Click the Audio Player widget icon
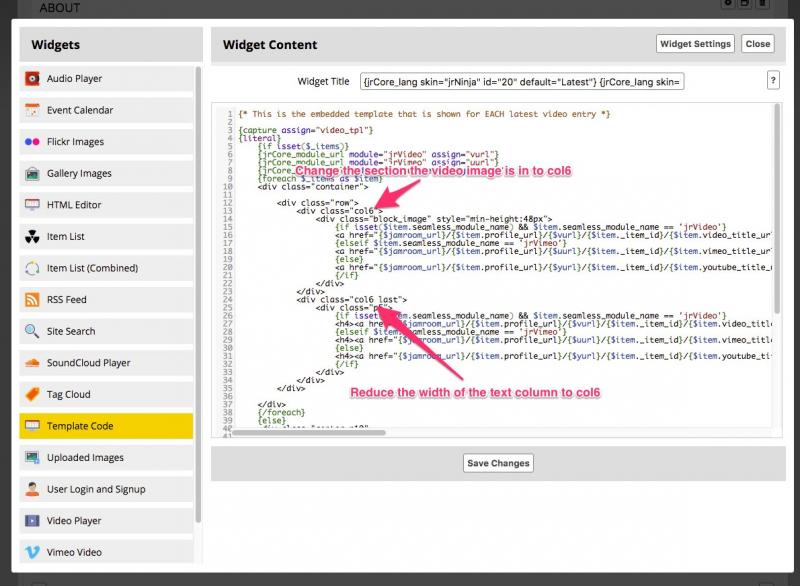 tap(32, 79)
